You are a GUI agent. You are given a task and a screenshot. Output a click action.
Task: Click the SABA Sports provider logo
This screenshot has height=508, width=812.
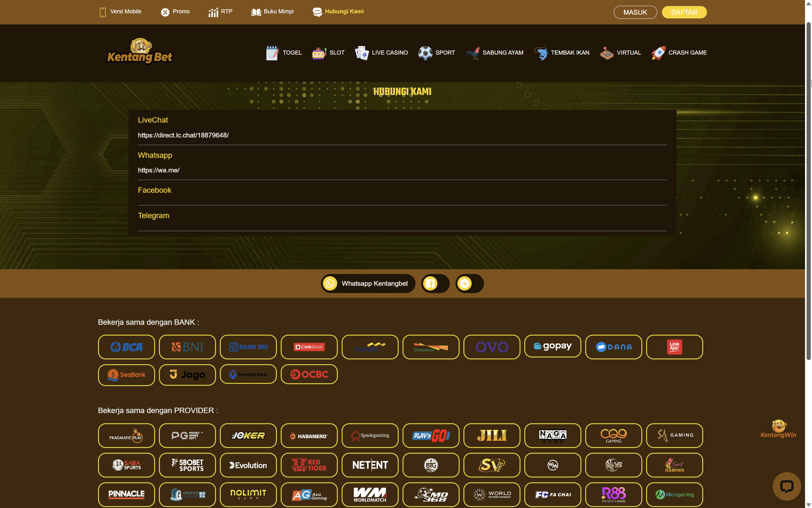click(127, 465)
